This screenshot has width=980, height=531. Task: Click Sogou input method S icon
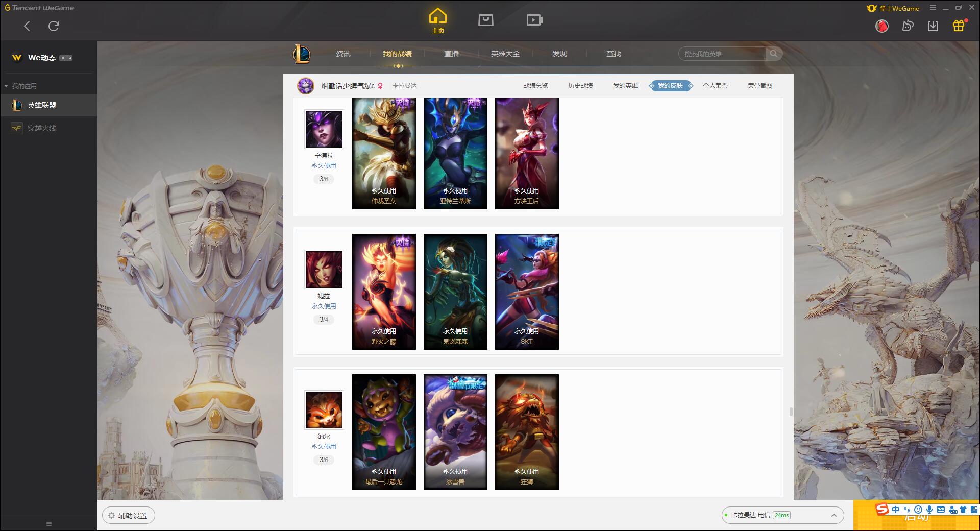point(882,509)
